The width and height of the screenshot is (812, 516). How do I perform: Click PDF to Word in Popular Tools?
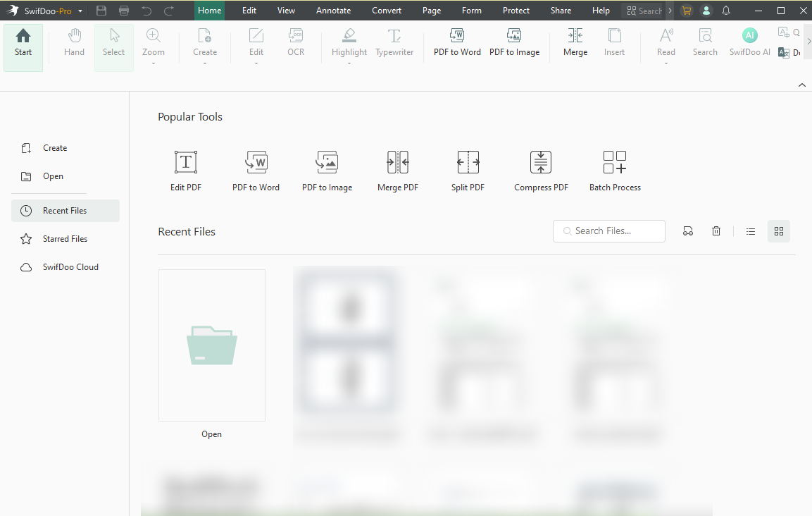pyautogui.click(x=256, y=171)
